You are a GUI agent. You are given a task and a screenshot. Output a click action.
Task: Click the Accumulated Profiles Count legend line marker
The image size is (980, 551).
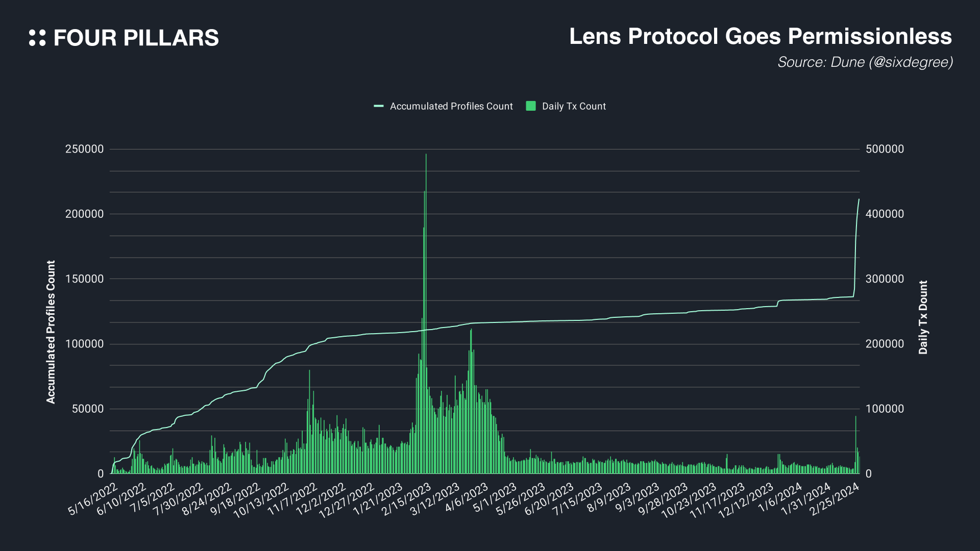pyautogui.click(x=379, y=106)
